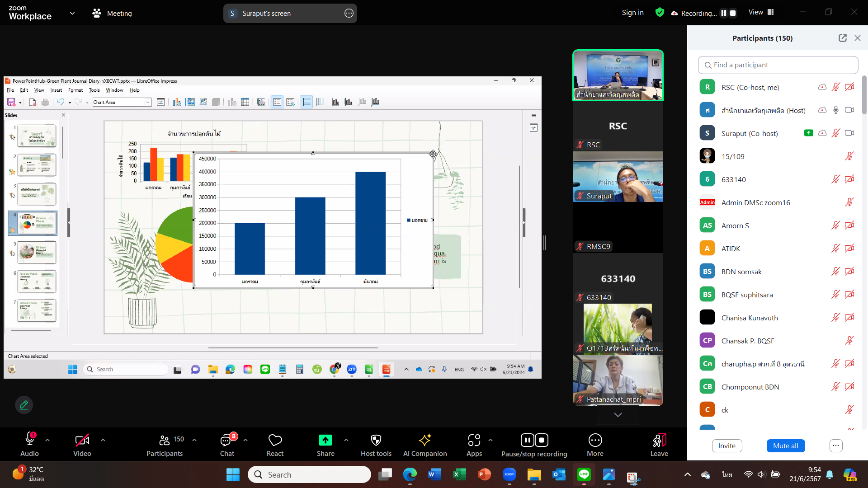Click the Mute all button
The width and height of the screenshot is (868, 488).
[x=785, y=446]
